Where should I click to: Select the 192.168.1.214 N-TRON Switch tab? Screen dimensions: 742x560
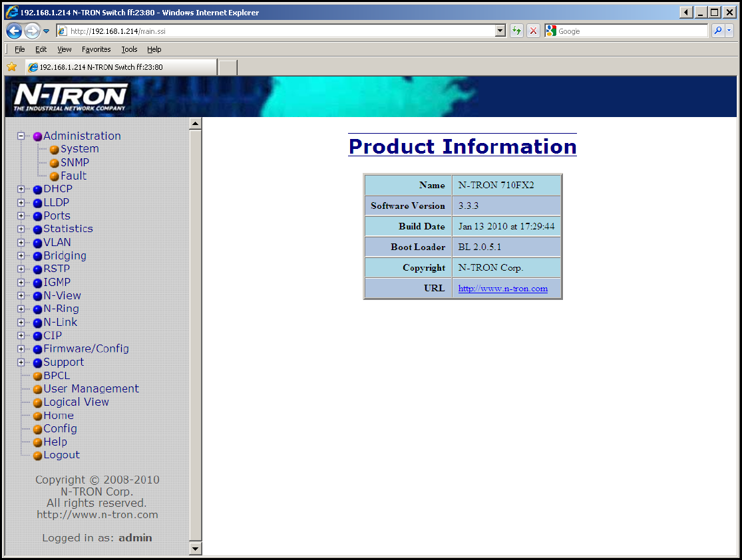[121, 67]
